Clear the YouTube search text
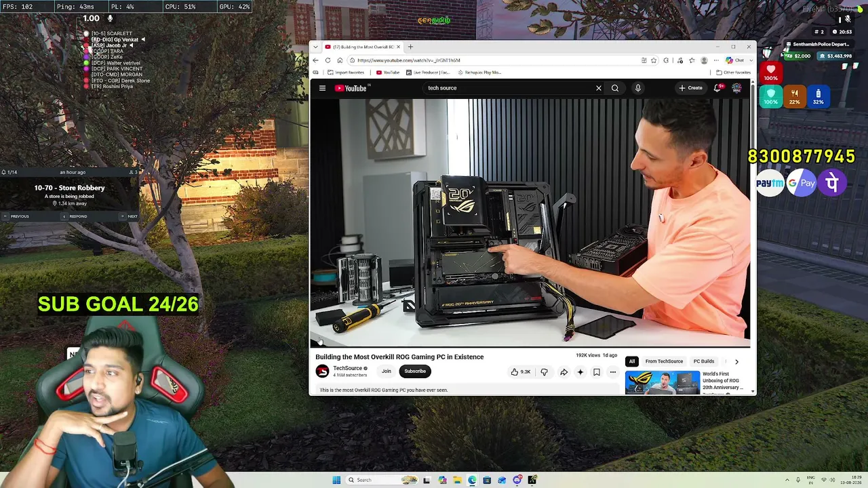This screenshot has width=868, height=488. point(598,88)
